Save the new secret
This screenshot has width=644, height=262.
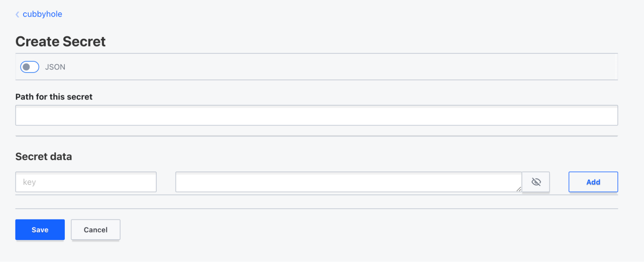pos(40,230)
